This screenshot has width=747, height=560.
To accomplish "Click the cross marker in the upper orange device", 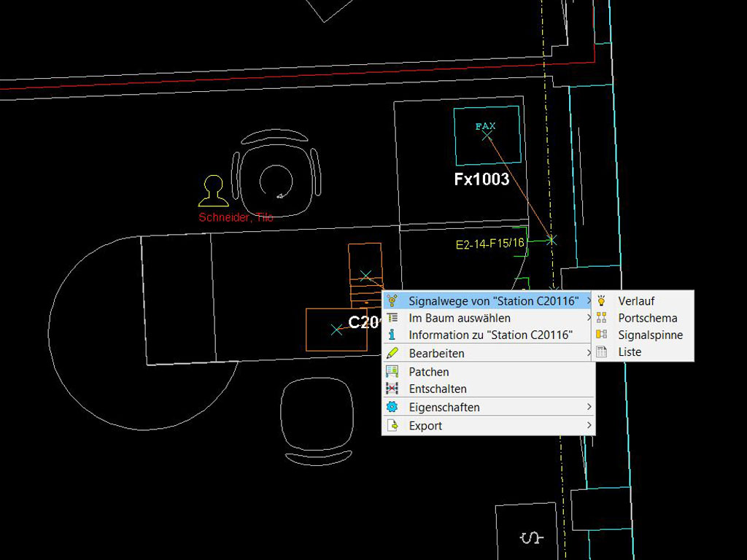I will click(x=365, y=276).
